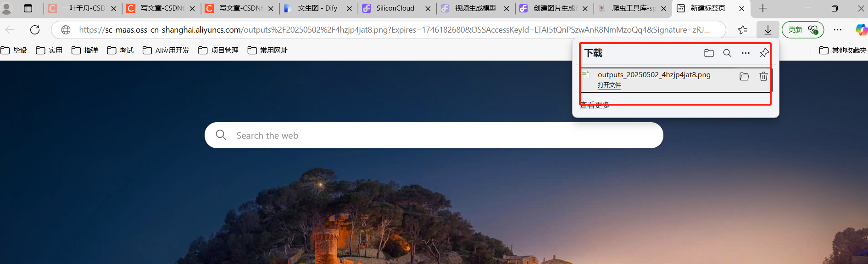The image size is (868, 264).
Task: Close the 文生图 - Dify tab
Action: 349,8
